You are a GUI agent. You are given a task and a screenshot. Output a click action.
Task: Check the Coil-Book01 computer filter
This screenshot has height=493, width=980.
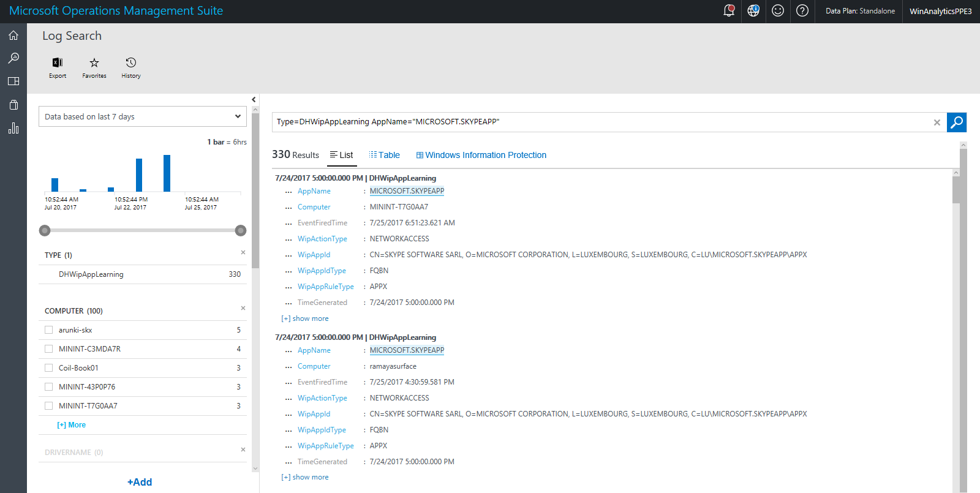tap(49, 368)
